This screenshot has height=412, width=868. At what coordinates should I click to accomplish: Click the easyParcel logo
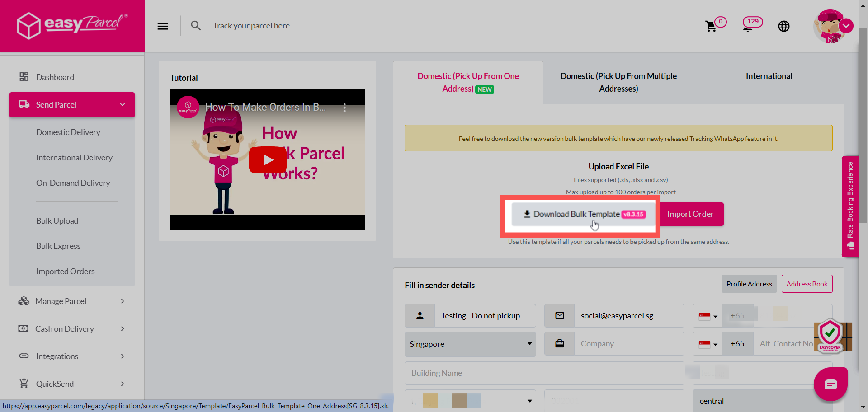[72, 25]
